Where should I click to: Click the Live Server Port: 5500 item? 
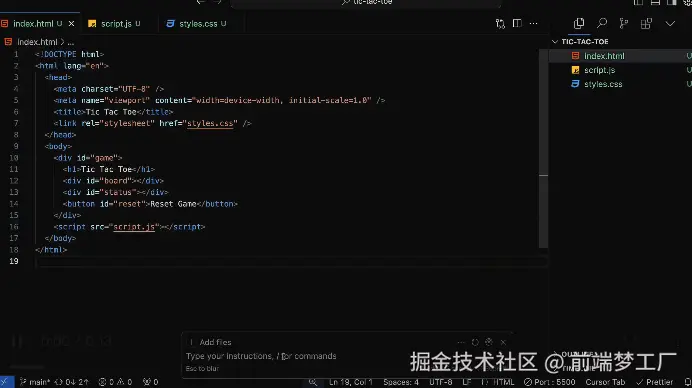click(x=549, y=382)
